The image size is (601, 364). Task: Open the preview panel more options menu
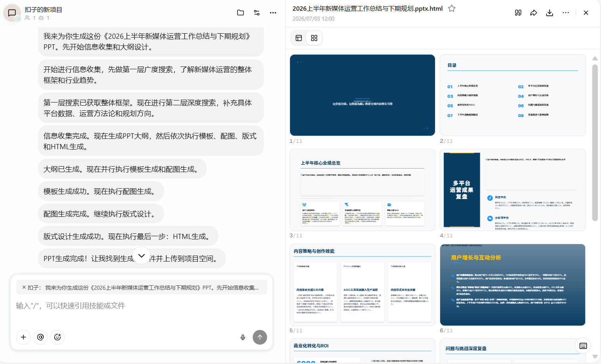pos(566,13)
